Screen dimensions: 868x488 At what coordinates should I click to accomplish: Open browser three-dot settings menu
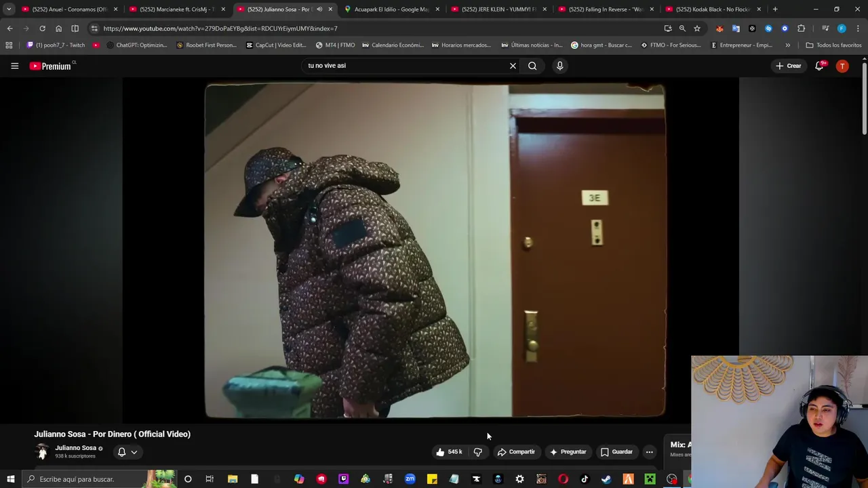[858, 28]
